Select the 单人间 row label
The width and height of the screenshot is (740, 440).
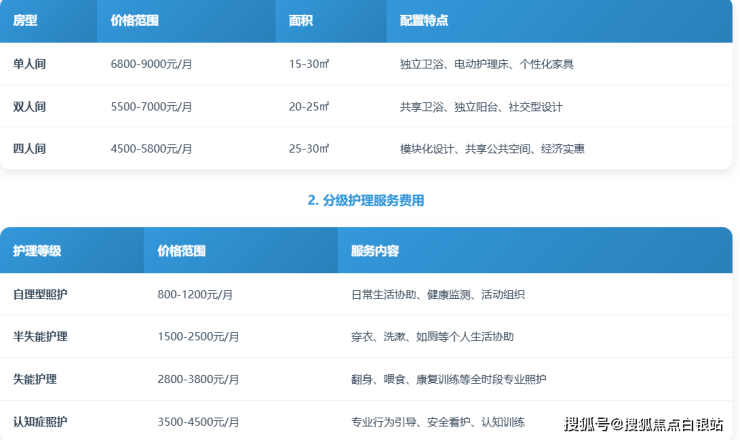29,64
